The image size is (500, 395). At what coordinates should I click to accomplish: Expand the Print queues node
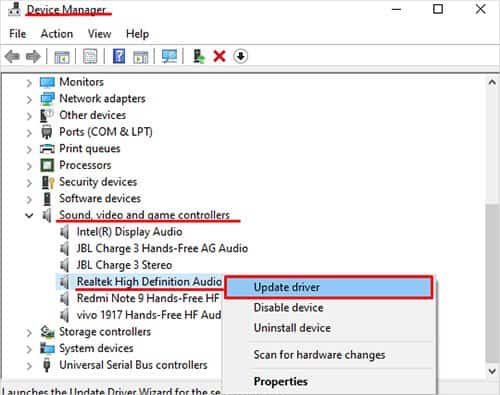coord(29,149)
